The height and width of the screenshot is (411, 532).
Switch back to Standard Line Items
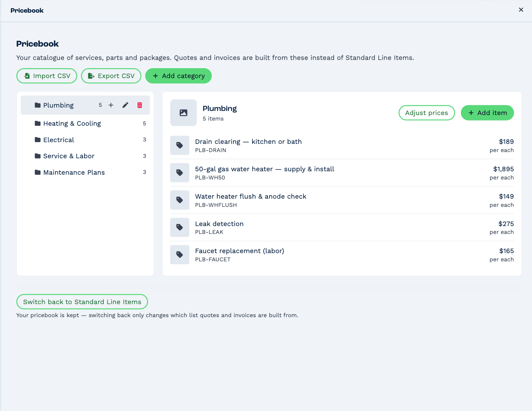[x=82, y=302]
